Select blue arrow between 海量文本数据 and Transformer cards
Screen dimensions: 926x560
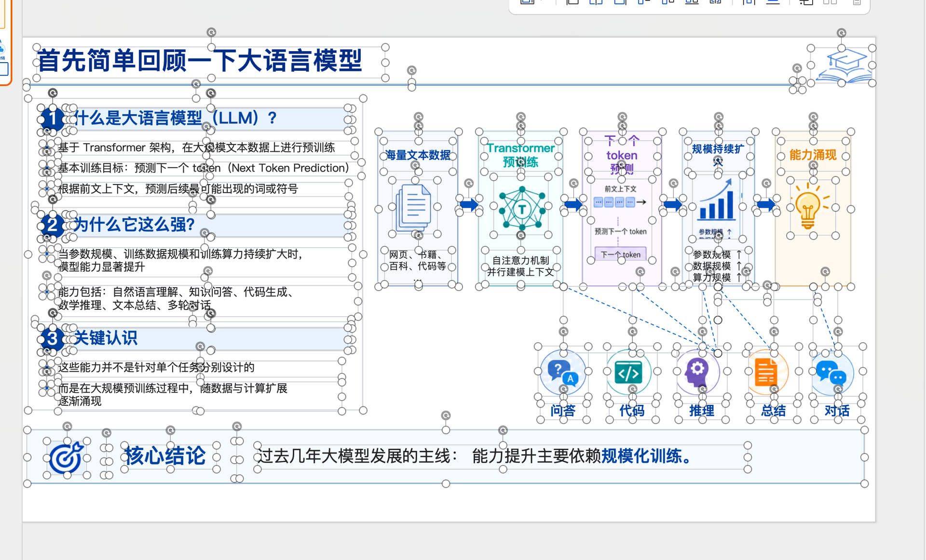coord(468,204)
